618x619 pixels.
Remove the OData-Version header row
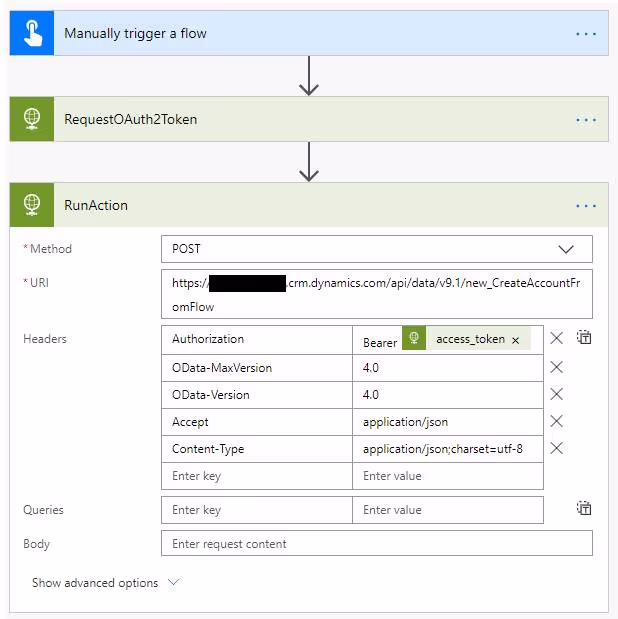tap(556, 394)
